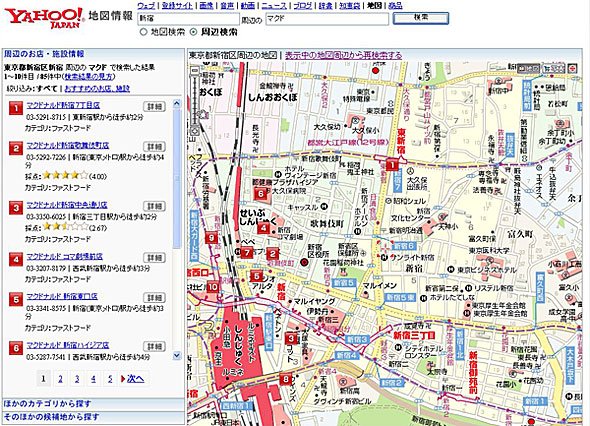Click the map zoom level slider track
The width and height of the screenshot is (590, 426).
pyautogui.click(x=195, y=100)
